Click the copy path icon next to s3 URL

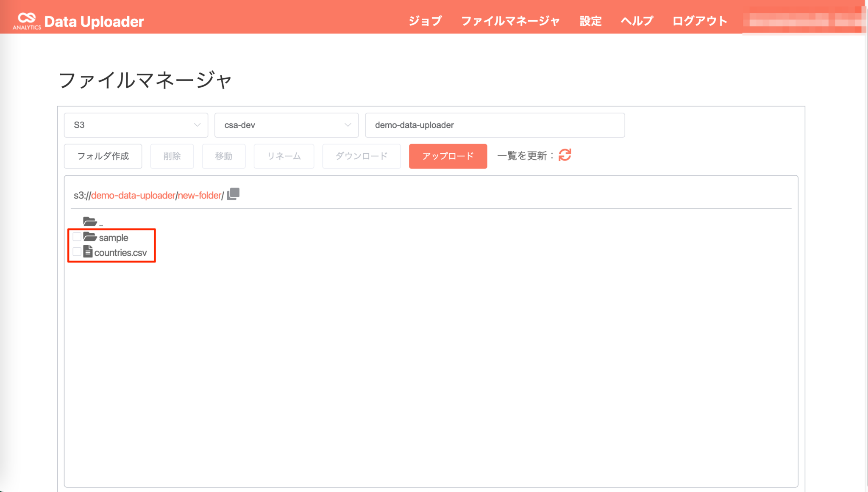click(x=232, y=194)
